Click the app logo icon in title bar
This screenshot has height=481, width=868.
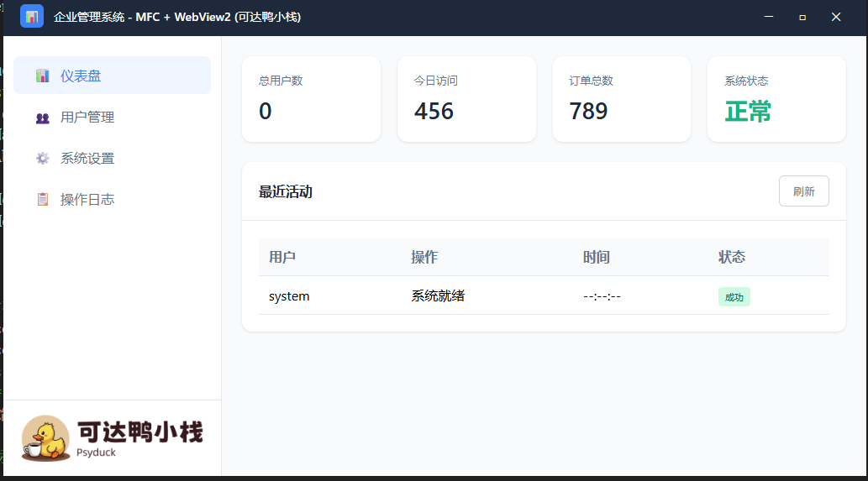32,16
